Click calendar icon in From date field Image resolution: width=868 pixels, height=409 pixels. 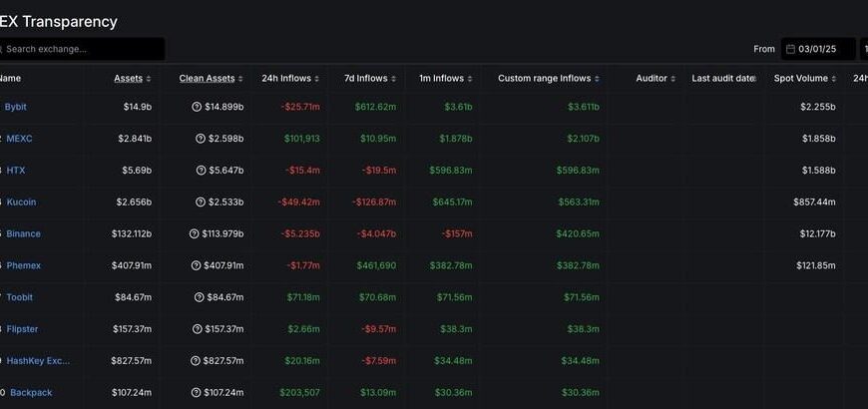pyautogui.click(x=790, y=49)
